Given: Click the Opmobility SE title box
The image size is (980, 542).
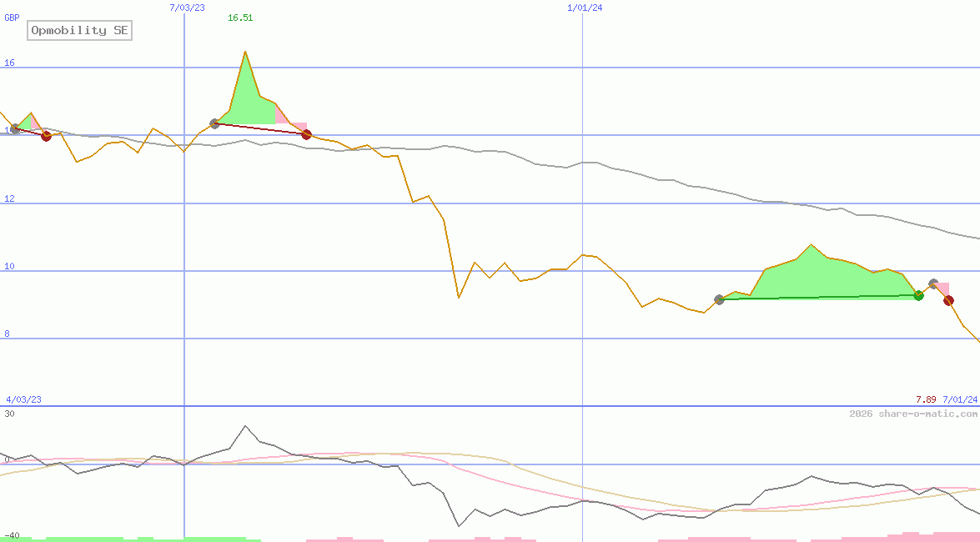Looking at the screenshot, I should pos(80,30).
